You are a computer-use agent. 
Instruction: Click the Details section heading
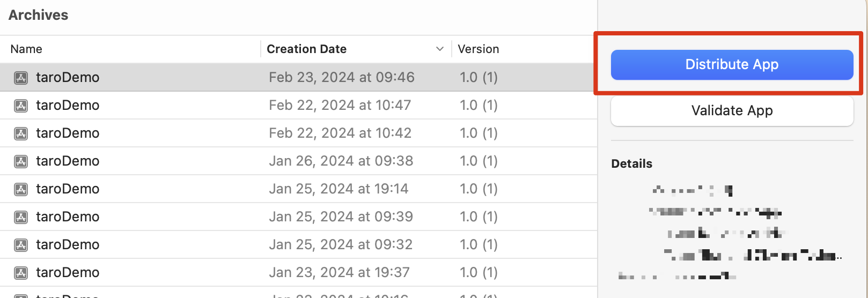(x=632, y=163)
